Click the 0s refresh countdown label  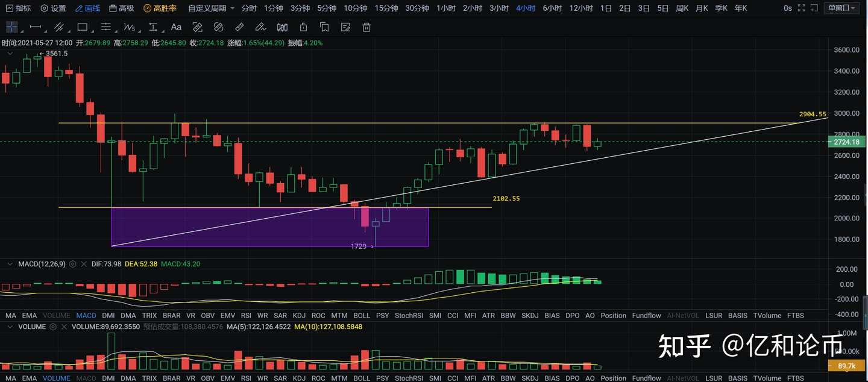788,8
